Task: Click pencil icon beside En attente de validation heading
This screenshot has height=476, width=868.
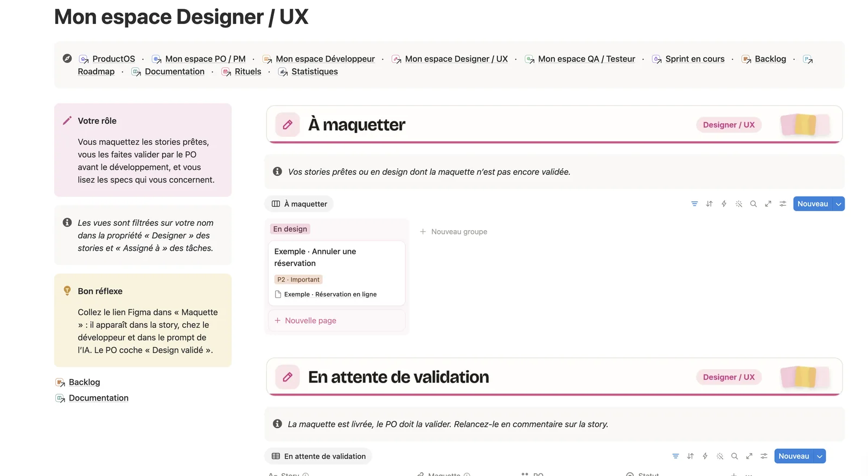Action: tap(288, 377)
